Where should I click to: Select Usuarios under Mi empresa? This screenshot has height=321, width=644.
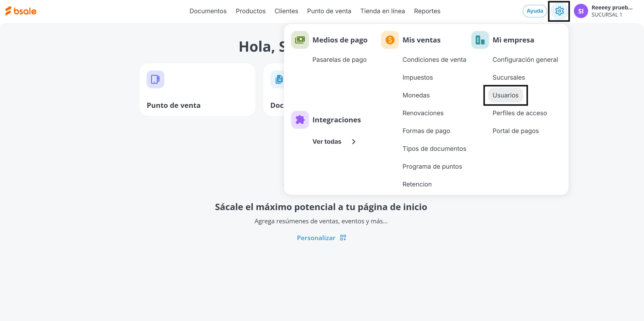coord(505,95)
